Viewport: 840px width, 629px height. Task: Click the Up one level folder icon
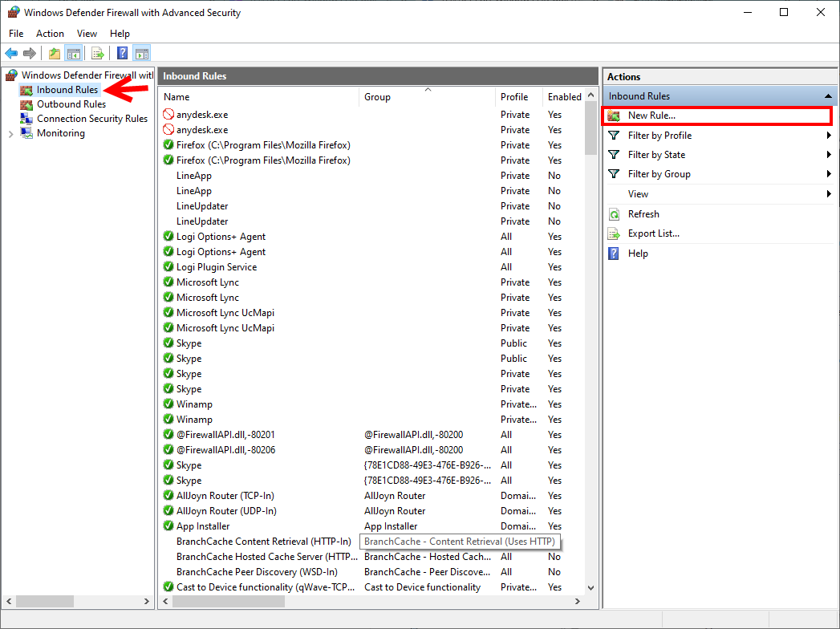point(54,53)
